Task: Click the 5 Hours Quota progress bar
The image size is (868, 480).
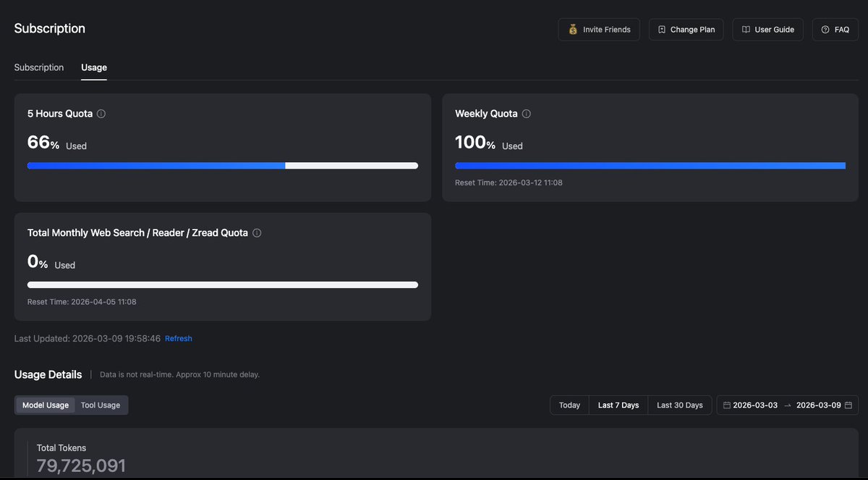Action: (x=223, y=166)
